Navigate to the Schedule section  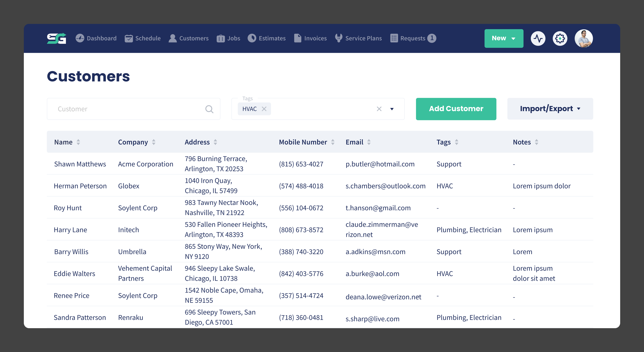click(143, 38)
